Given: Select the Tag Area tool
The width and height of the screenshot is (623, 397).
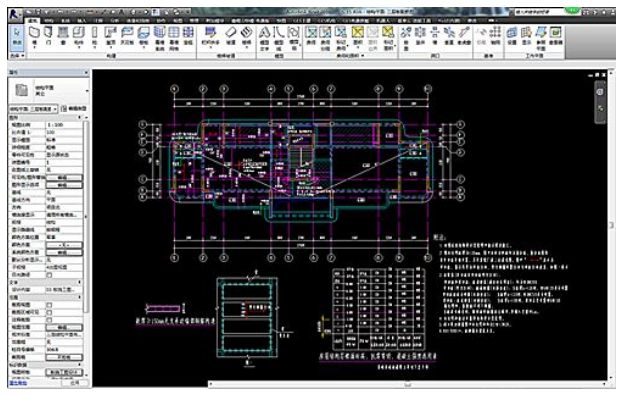Looking at the screenshot, I should [x=388, y=38].
